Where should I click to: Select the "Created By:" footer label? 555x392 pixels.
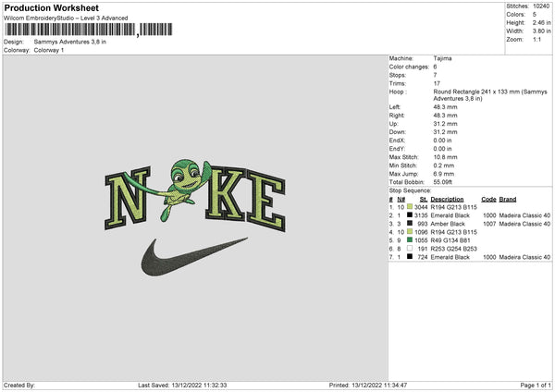[x=19, y=385]
